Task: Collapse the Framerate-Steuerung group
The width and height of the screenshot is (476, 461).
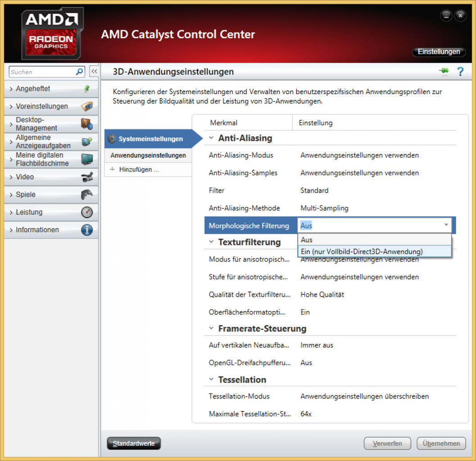Action: click(x=211, y=328)
